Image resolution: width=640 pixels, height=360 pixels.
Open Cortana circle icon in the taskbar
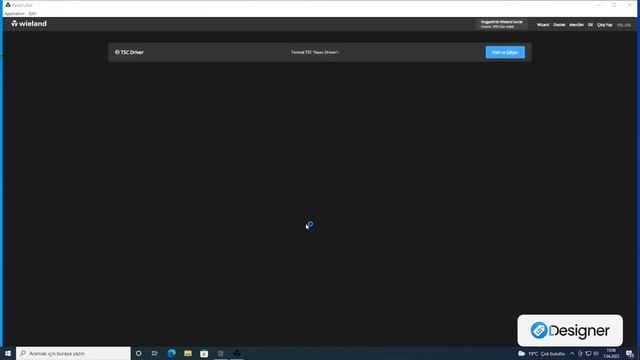pos(138,353)
